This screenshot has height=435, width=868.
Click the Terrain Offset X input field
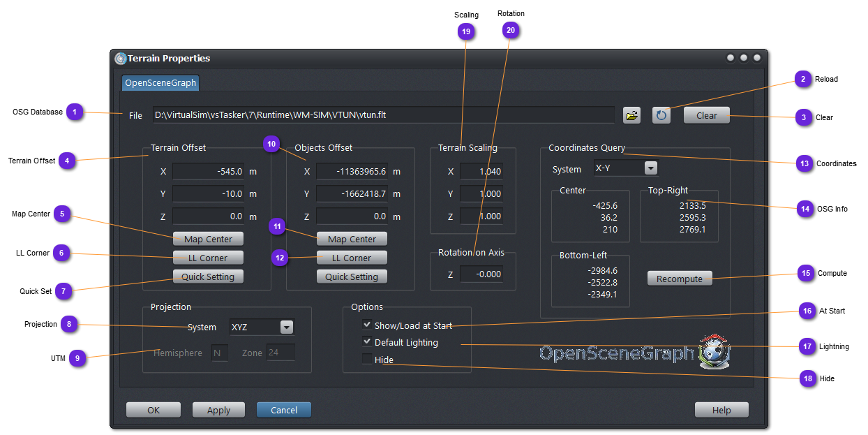(209, 171)
